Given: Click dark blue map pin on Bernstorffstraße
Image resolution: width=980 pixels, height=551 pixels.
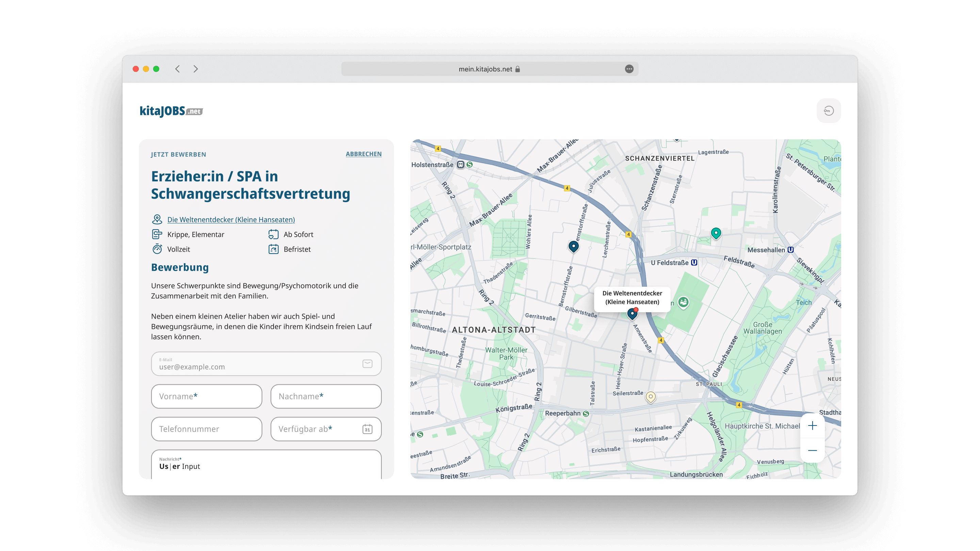Looking at the screenshot, I should 573,246.
